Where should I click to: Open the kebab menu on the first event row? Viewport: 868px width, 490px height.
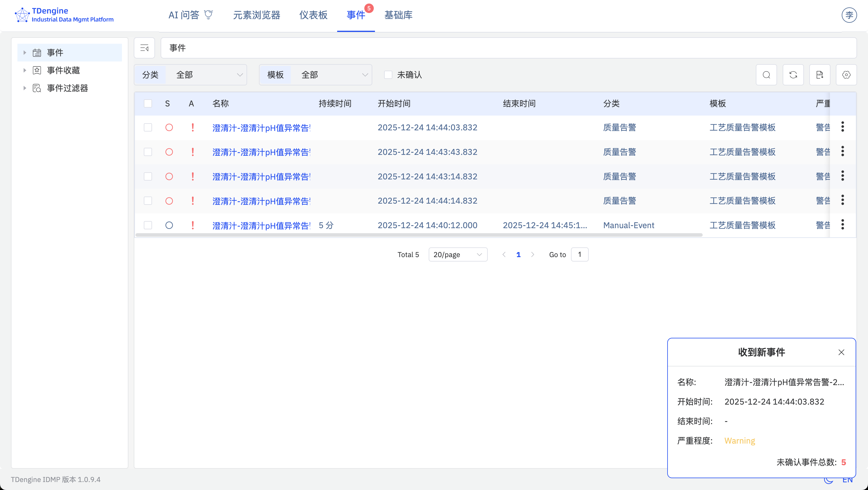843,126
